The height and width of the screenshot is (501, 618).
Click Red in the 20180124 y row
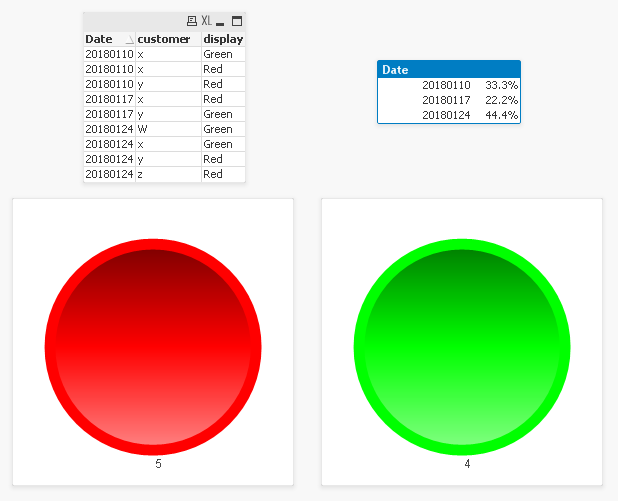coord(223,159)
